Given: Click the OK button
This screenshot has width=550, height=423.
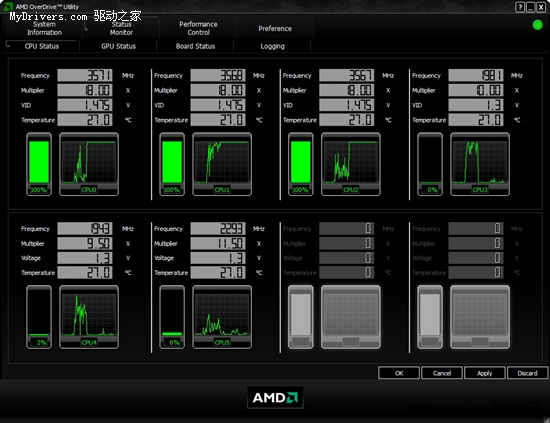Looking at the screenshot, I should click(x=399, y=373).
